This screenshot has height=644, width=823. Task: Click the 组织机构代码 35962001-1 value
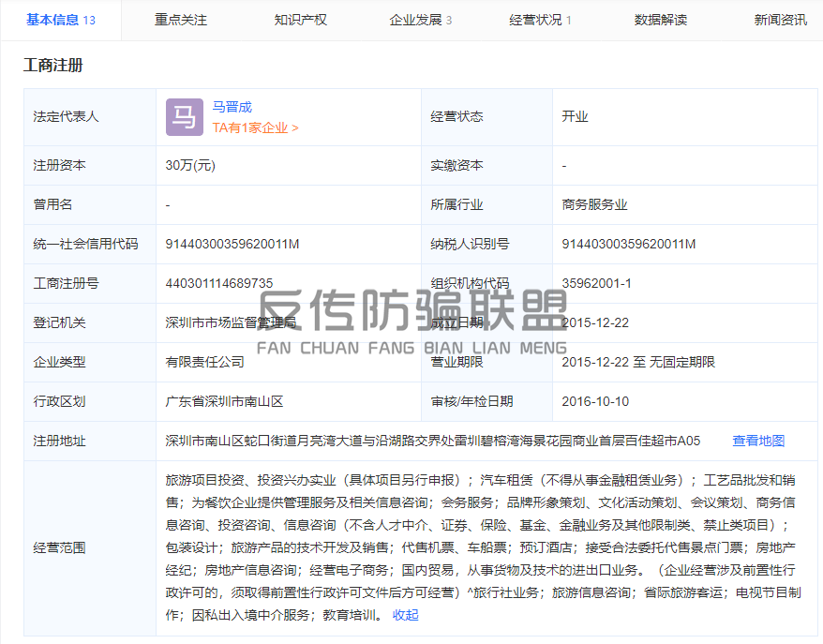(x=596, y=283)
